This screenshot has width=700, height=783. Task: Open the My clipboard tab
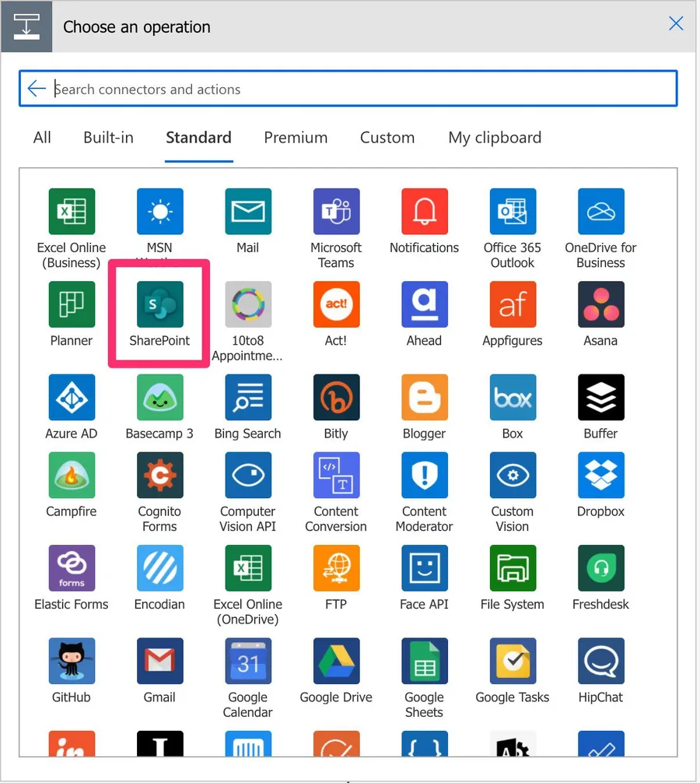[495, 138]
